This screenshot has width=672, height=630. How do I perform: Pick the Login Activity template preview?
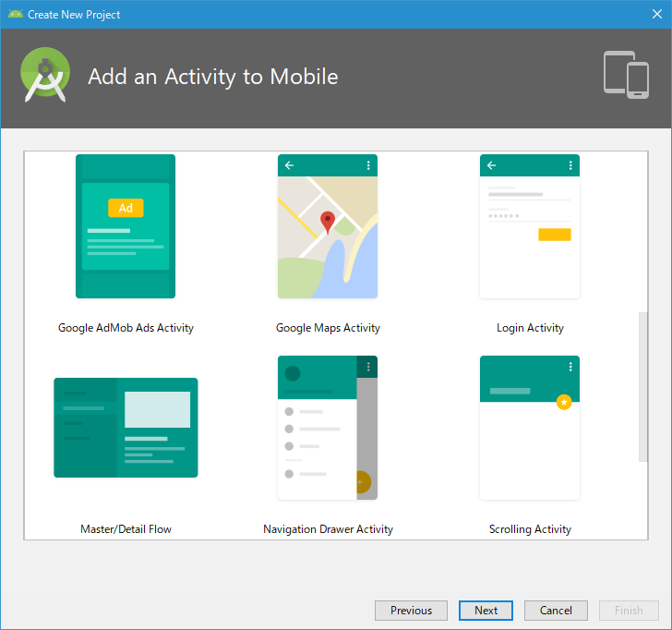click(530, 226)
